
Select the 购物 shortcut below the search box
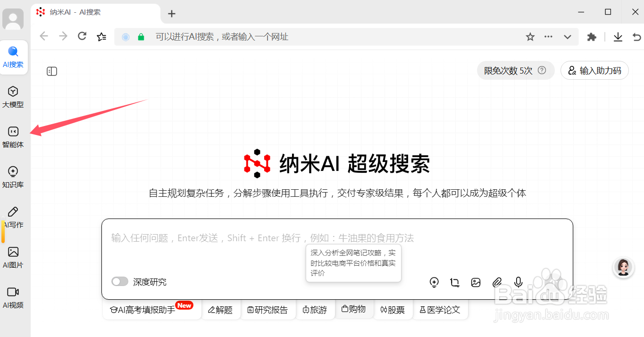click(x=354, y=310)
